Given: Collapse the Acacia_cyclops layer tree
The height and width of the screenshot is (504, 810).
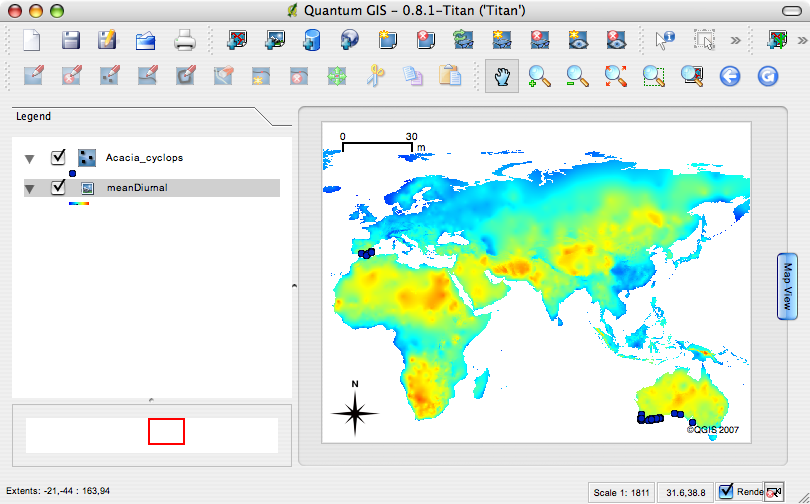Looking at the screenshot, I should coord(30,159).
